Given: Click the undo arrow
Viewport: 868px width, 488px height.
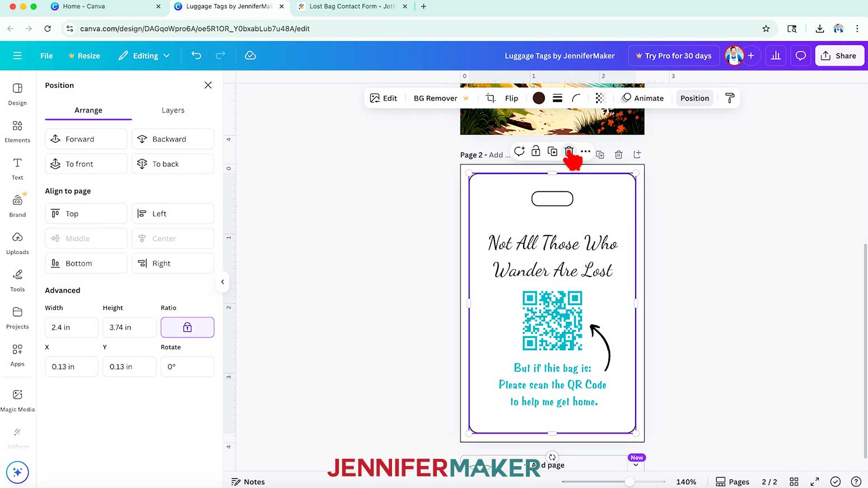Looking at the screenshot, I should 196,55.
